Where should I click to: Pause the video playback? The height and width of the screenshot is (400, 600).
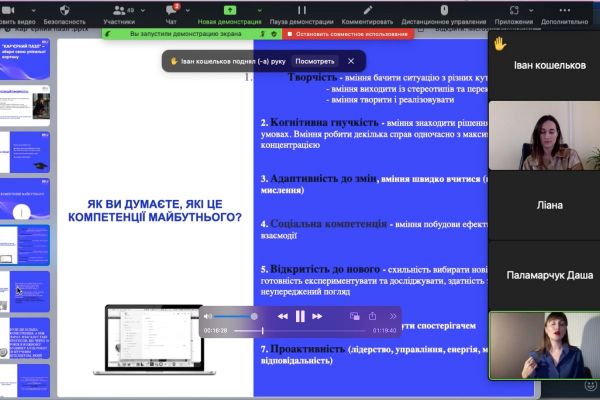coord(300,316)
